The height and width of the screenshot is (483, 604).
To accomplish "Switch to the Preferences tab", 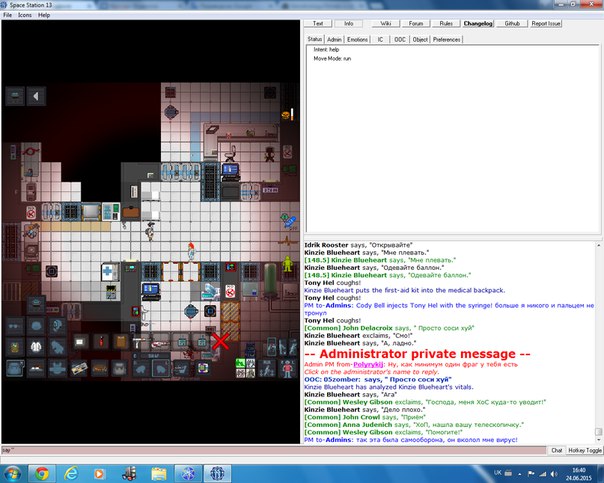I will (446, 39).
